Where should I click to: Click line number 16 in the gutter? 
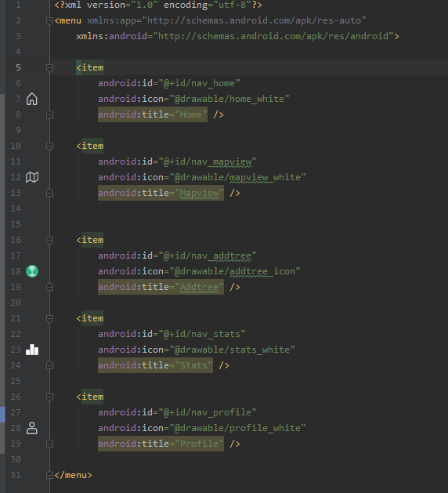pos(16,240)
